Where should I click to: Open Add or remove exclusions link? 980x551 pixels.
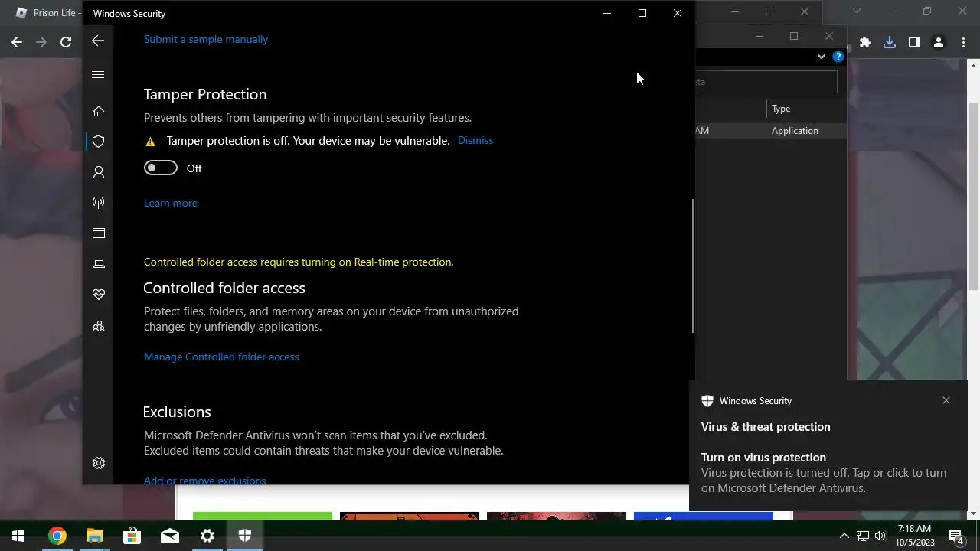coord(205,480)
